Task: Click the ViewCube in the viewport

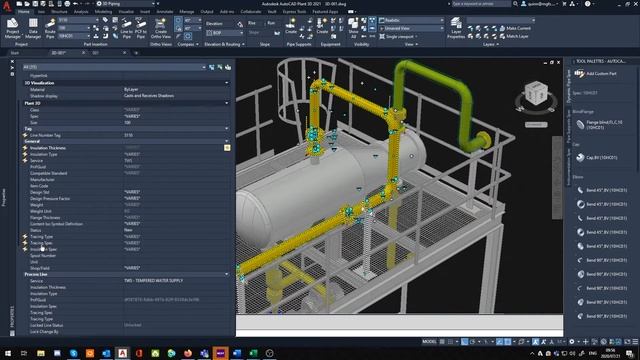Action: pos(536,93)
